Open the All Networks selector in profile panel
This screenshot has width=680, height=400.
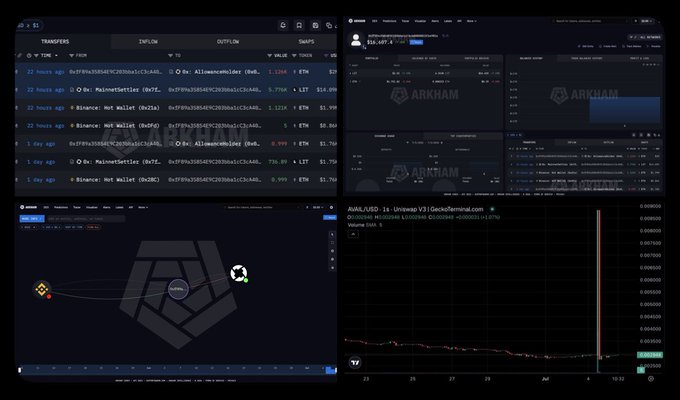pos(644,37)
